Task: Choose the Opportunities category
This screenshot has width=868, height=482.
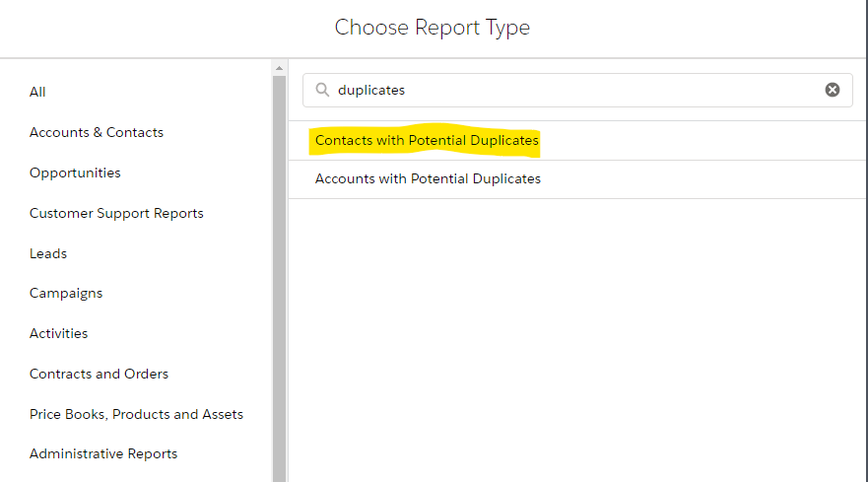Action: click(x=75, y=172)
